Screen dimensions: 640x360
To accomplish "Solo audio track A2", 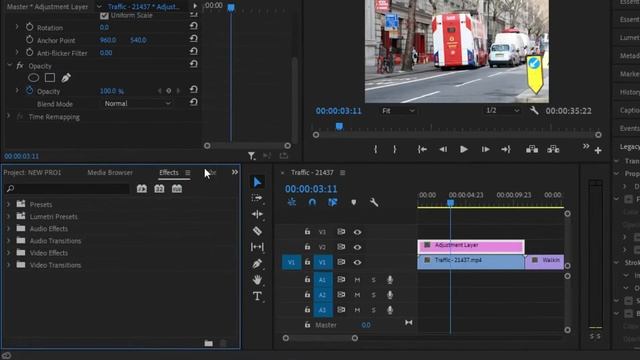I will pyautogui.click(x=373, y=295).
